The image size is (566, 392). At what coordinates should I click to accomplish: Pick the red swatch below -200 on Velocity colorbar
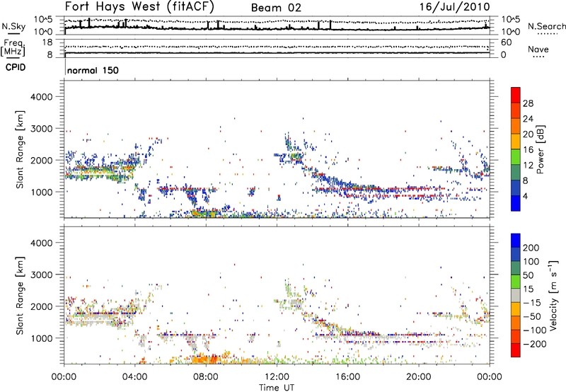tap(516, 350)
